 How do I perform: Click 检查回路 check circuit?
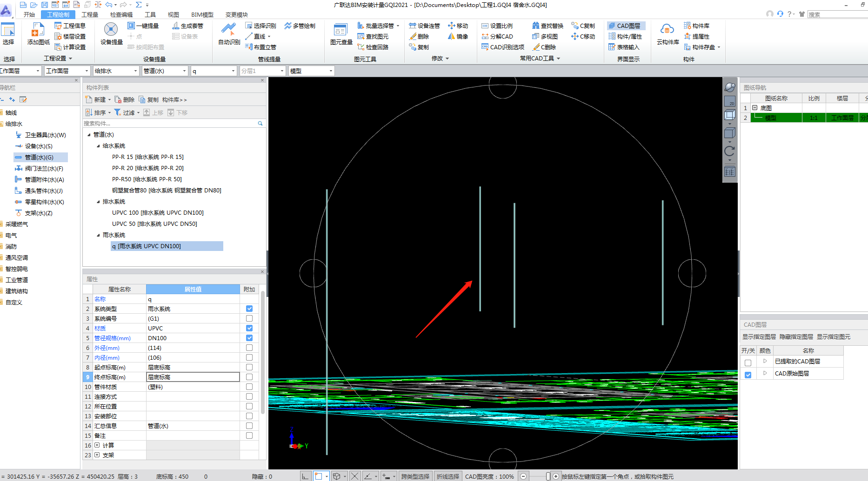[373, 47]
